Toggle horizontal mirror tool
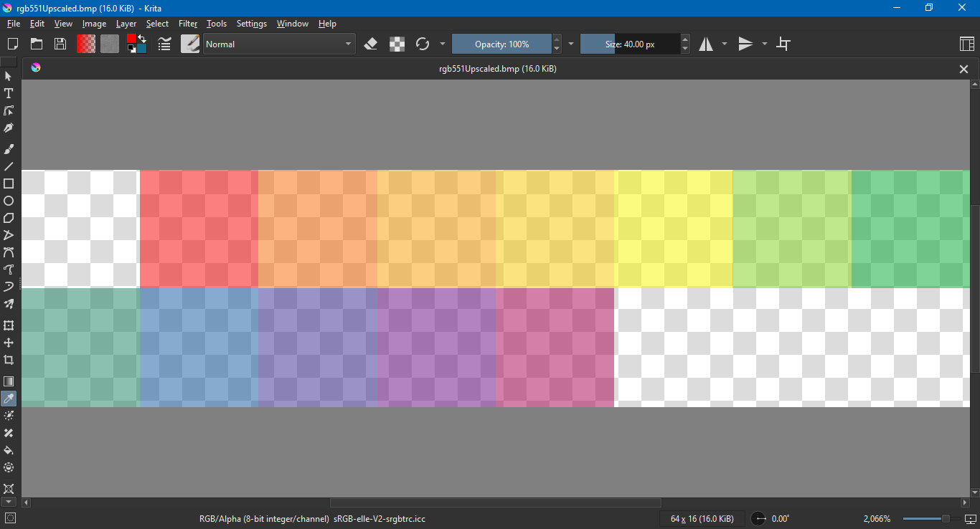This screenshot has width=980, height=529. pos(706,44)
